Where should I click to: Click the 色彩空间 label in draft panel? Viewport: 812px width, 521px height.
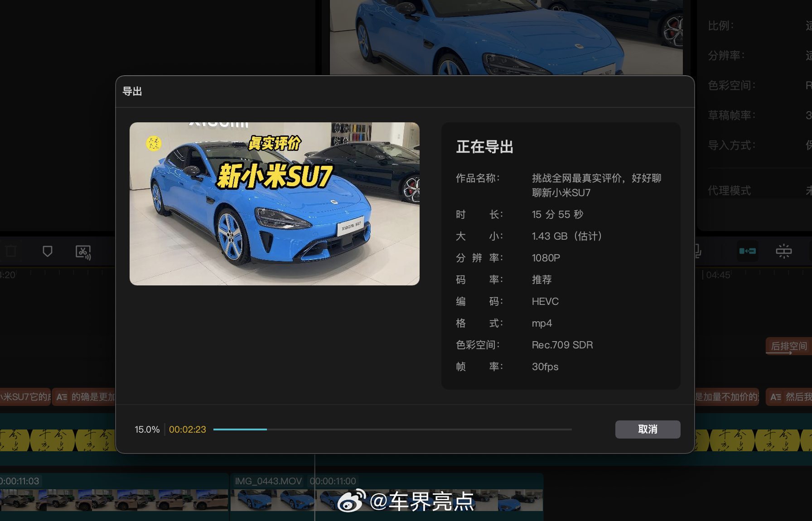[732, 86]
